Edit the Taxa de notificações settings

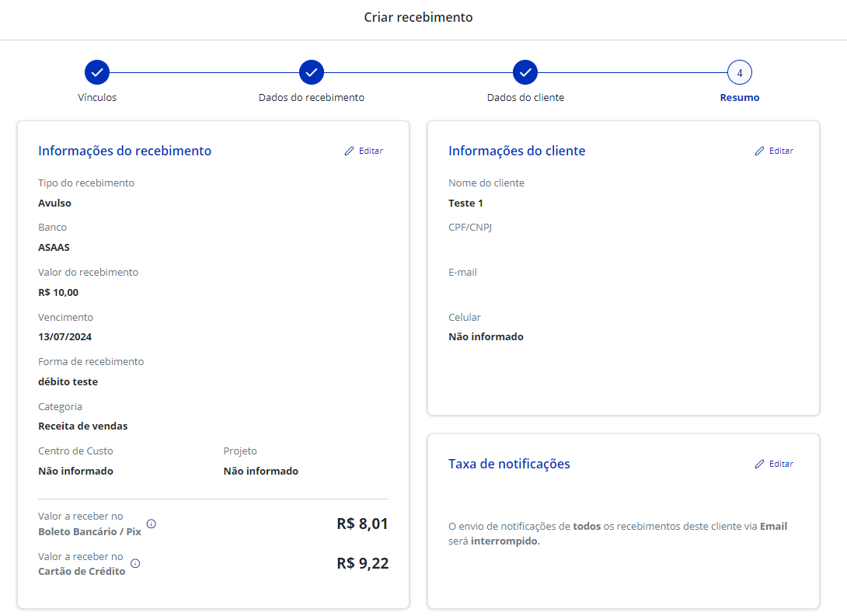(774, 465)
